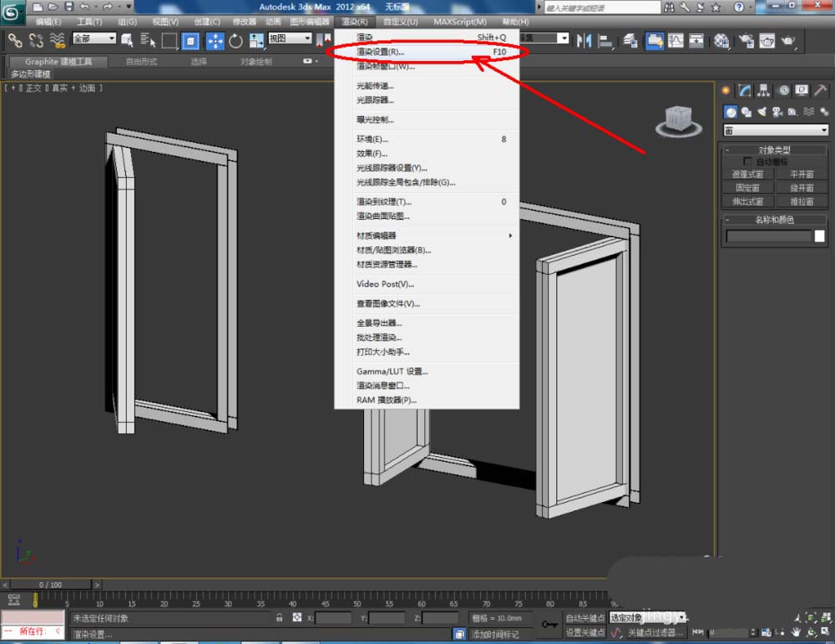Open the object color swatch
The image size is (835, 644).
(x=820, y=236)
